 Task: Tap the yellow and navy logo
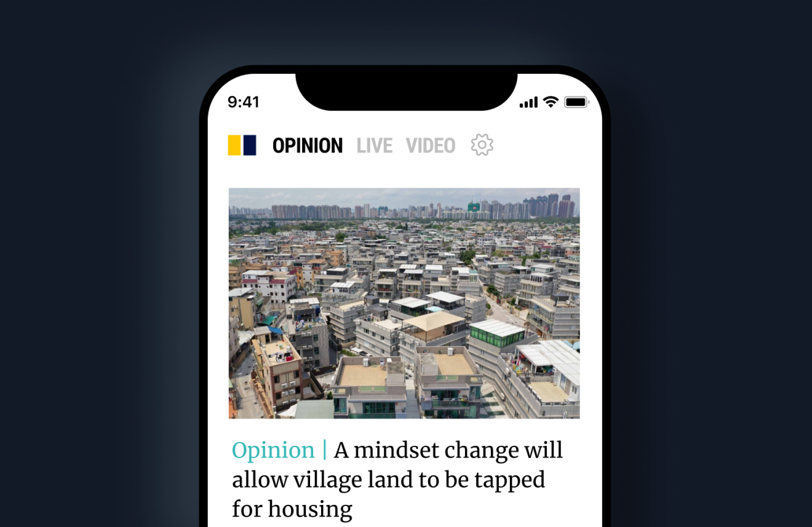242,145
